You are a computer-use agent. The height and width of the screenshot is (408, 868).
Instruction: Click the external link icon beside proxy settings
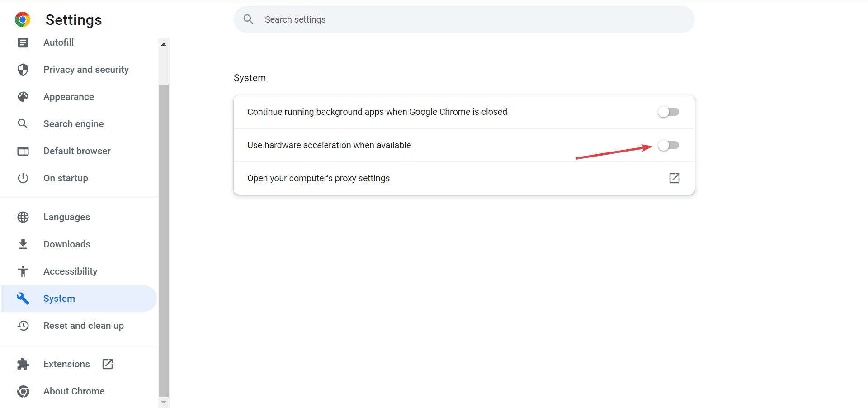pos(674,178)
